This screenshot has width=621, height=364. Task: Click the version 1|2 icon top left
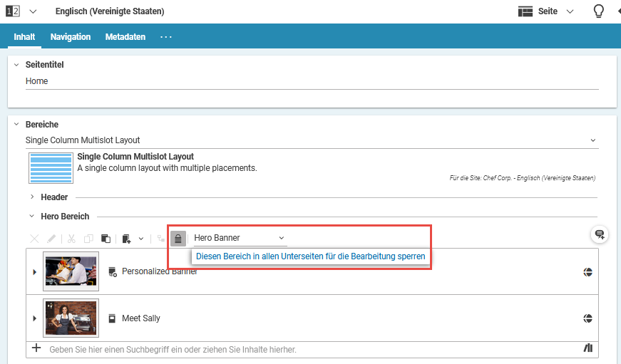pos(13,11)
